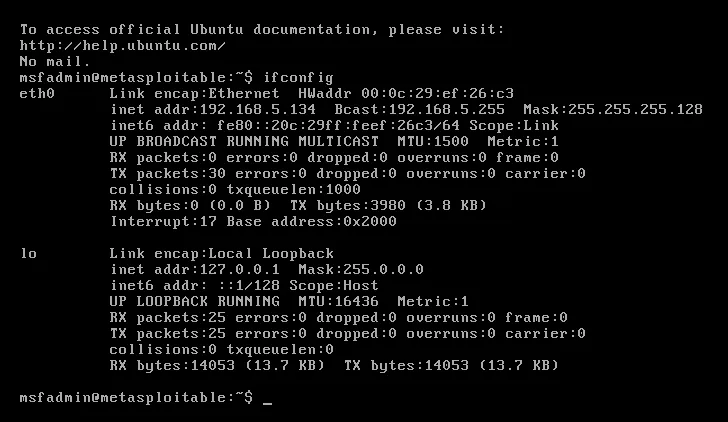Click the http://help.ubuntu.com/ URL

(x=122, y=45)
